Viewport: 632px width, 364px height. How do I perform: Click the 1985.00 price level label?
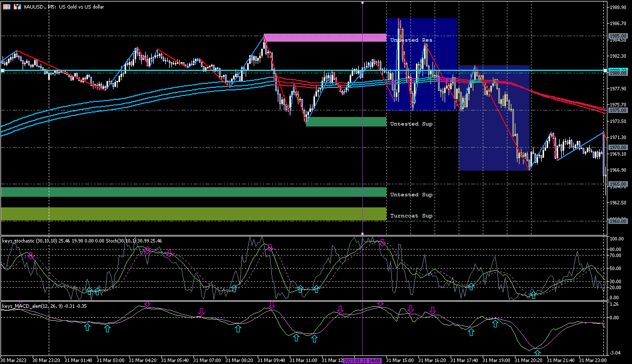(617, 36)
